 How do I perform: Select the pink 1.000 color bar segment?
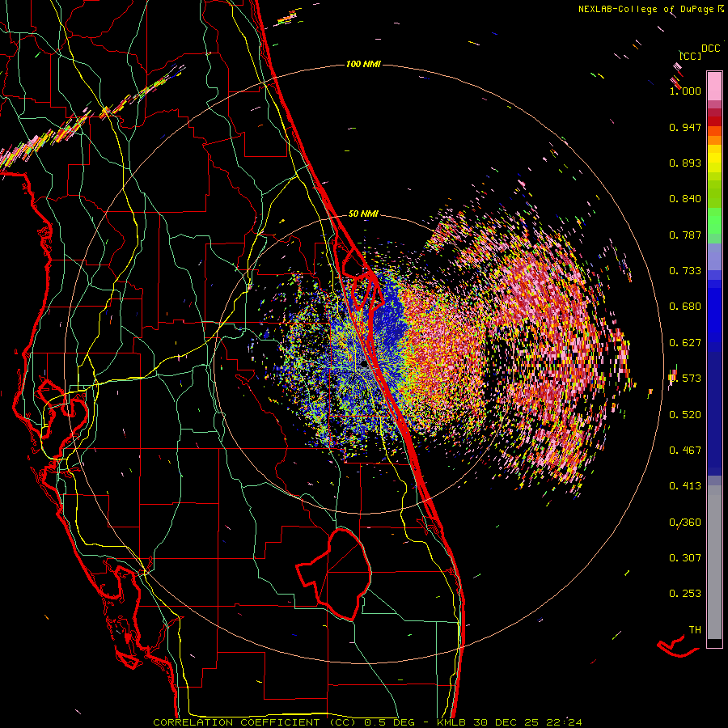pos(714,87)
